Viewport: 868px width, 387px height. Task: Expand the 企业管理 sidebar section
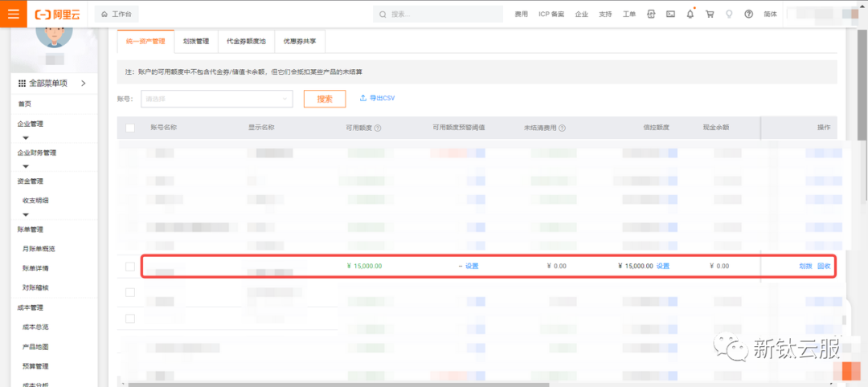coord(26,137)
